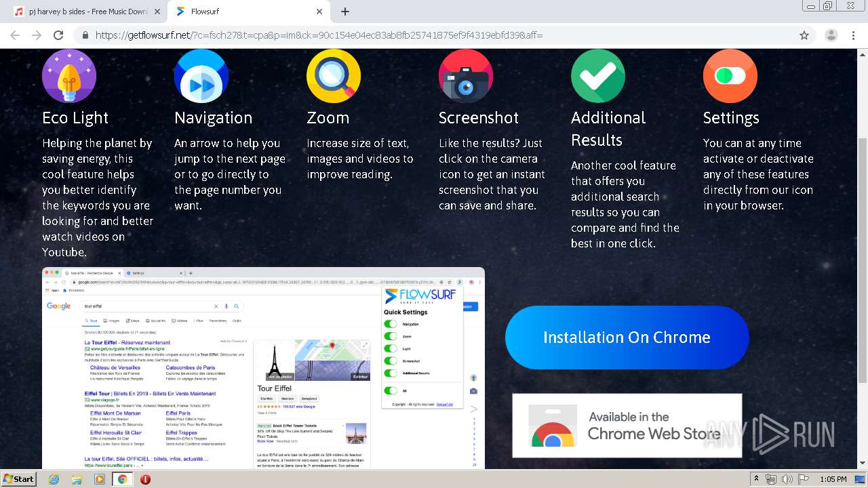The height and width of the screenshot is (488, 868).
Task: Click the Zoom magnifying glass icon
Action: coord(334,76)
